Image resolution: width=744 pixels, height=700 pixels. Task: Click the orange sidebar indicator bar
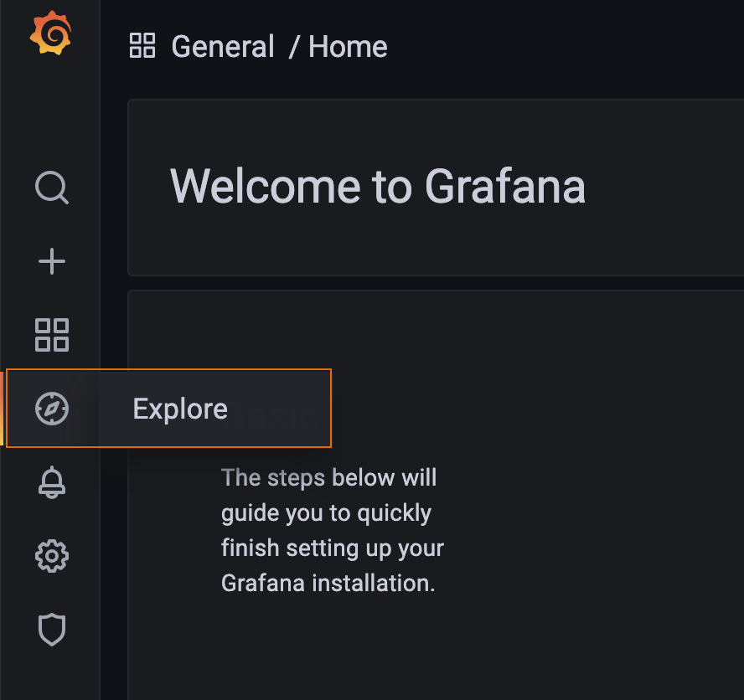coord(2,408)
